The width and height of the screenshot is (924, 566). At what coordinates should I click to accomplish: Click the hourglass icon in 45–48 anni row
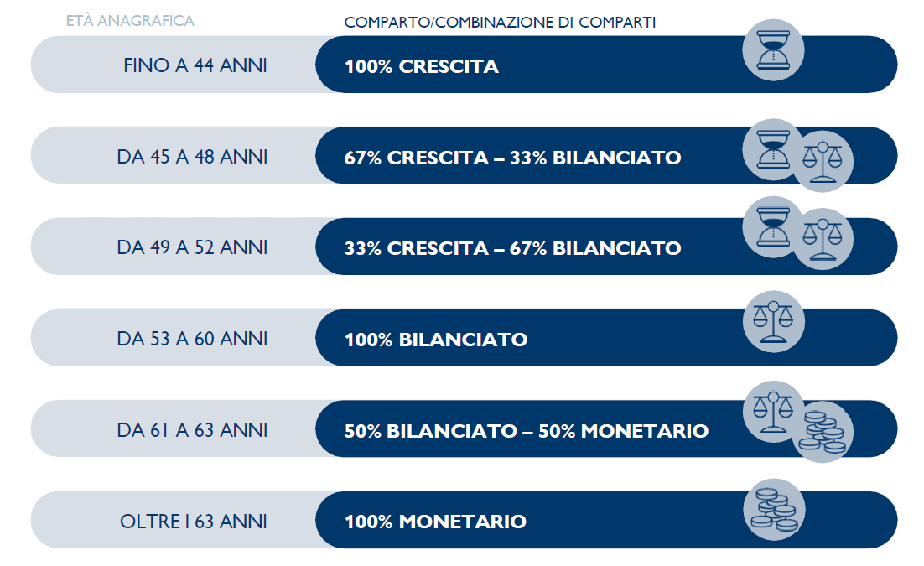[x=773, y=150]
